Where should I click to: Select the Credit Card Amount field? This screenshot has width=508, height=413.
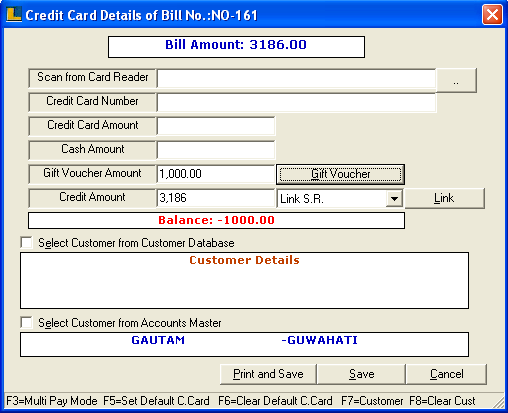coord(216,126)
